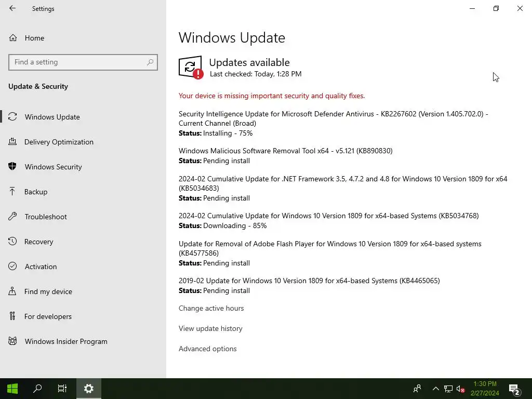Click the Troubleshoot wrench icon
The height and width of the screenshot is (399, 532).
point(12,217)
